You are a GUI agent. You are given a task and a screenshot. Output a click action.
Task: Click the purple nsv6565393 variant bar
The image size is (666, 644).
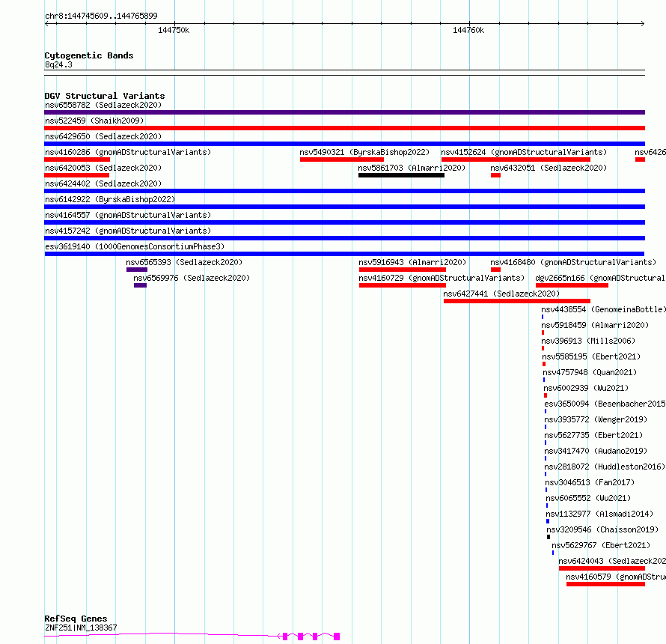click(137, 270)
